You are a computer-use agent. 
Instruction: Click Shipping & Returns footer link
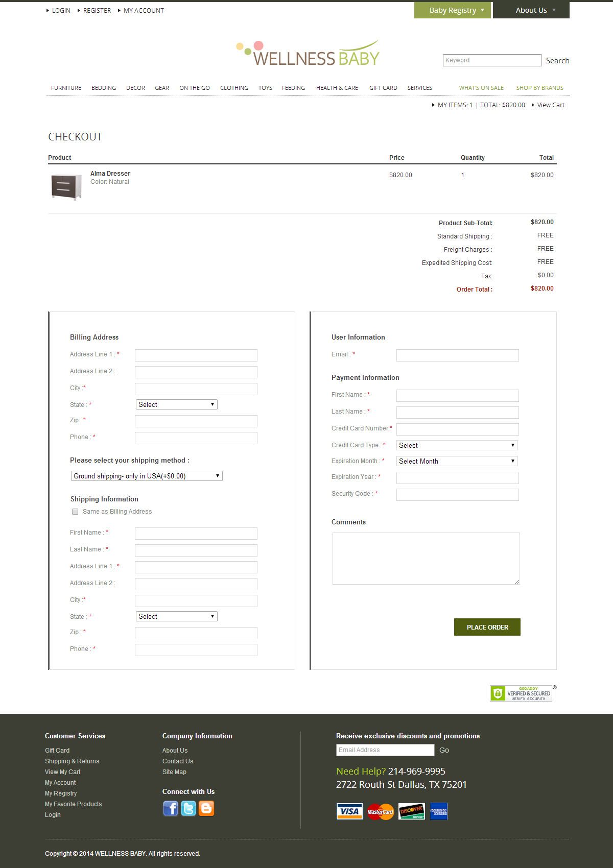[x=72, y=761]
